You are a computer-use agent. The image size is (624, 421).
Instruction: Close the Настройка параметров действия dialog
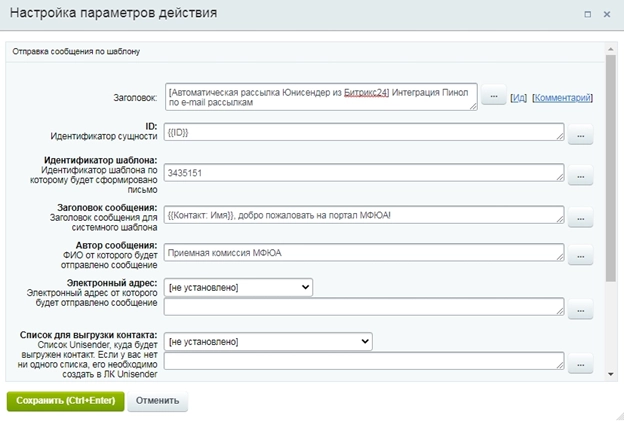click(x=607, y=14)
